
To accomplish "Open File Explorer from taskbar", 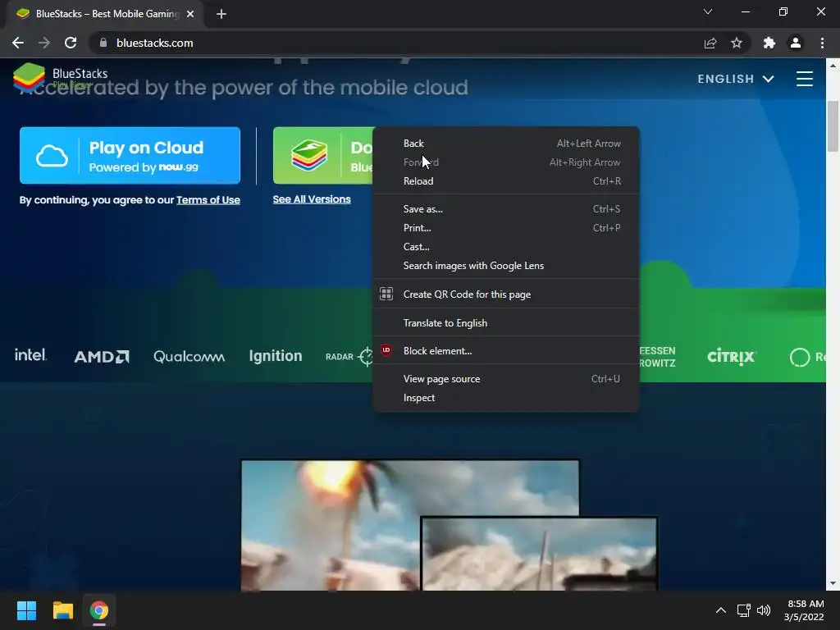I will pyautogui.click(x=62, y=610).
